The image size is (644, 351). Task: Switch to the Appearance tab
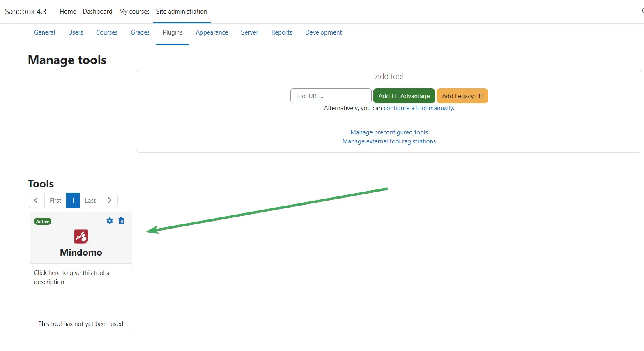(x=212, y=32)
